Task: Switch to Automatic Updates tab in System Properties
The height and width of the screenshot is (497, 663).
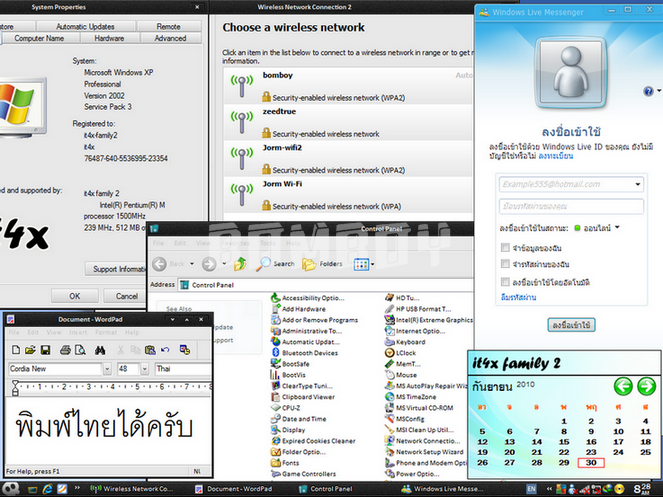Action: [85, 26]
